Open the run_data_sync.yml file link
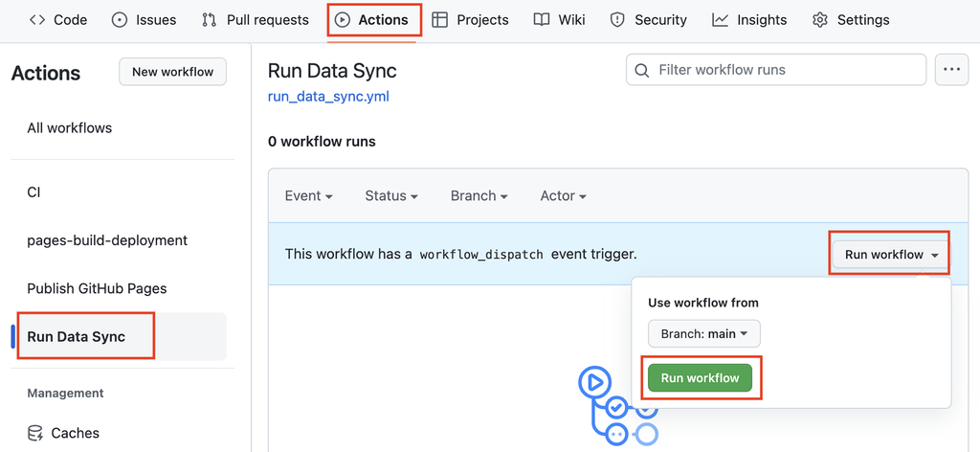The height and width of the screenshot is (452, 980). coord(328,97)
